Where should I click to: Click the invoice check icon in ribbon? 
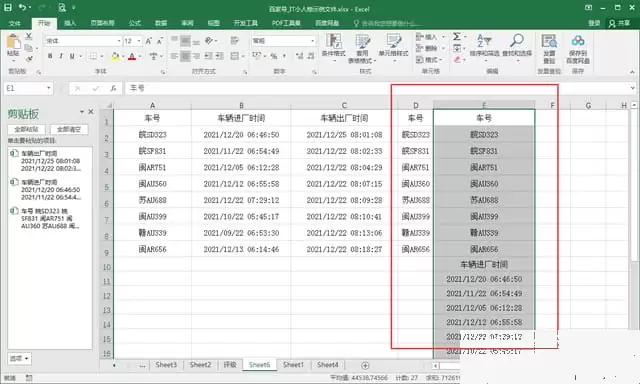click(x=549, y=41)
